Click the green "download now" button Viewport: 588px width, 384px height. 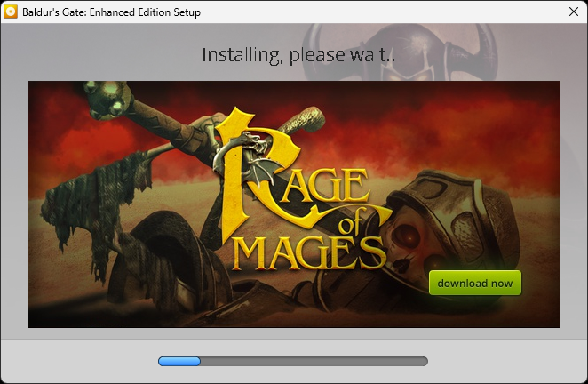(x=474, y=283)
